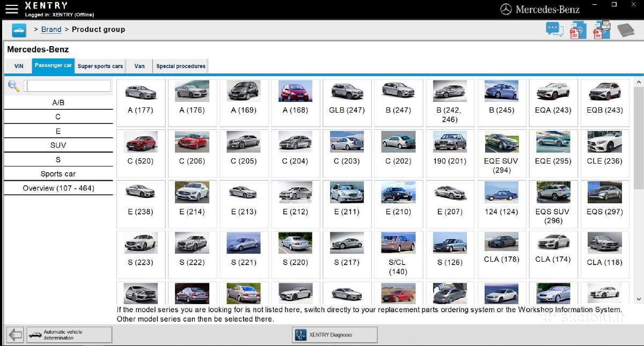Choose the CLA (178) model tile
This screenshot has width=644, height=346.
501,254
